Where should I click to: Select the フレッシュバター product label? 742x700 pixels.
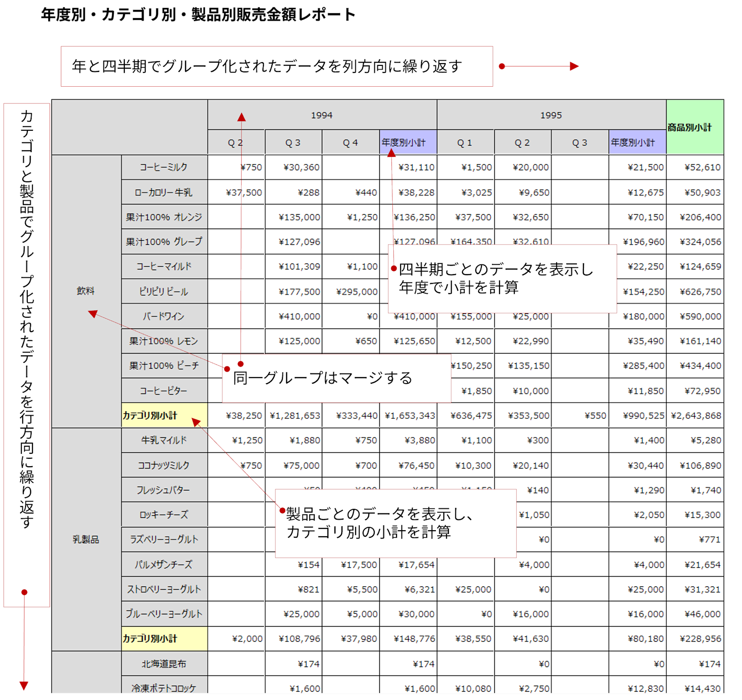click(x=164, y=490)
